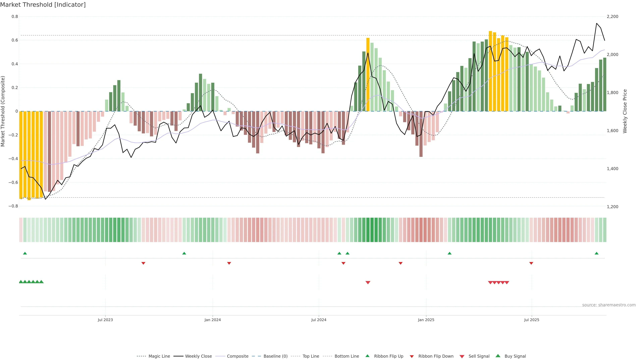Click the Market Threshold [Indicator] title

(x=43, y=5)
